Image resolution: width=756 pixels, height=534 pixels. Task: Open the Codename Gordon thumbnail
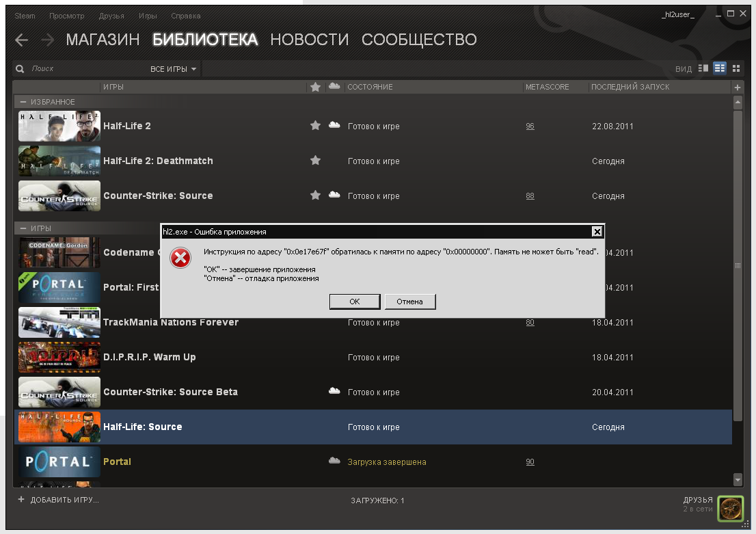[59, 252]
